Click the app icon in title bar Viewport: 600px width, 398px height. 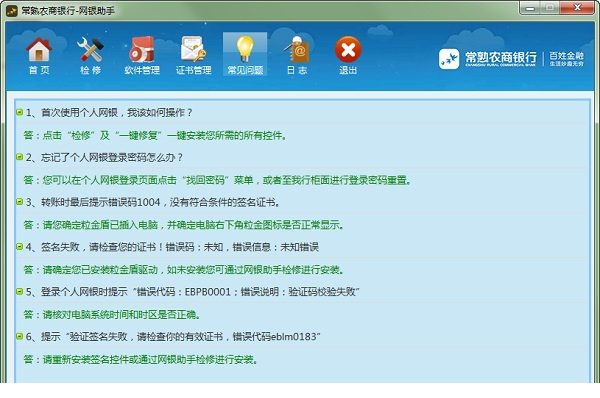click(x=12, y=11)
